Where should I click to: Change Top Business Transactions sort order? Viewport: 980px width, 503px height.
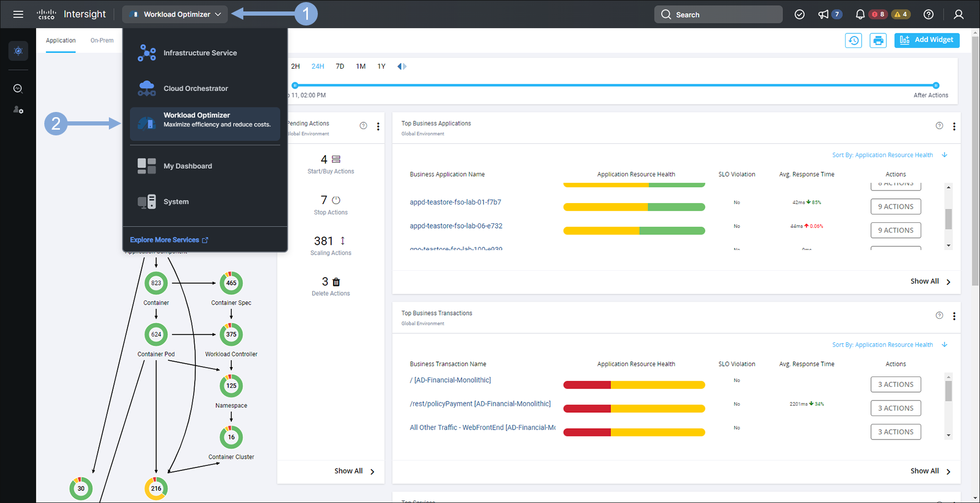[x=890, y=345]
